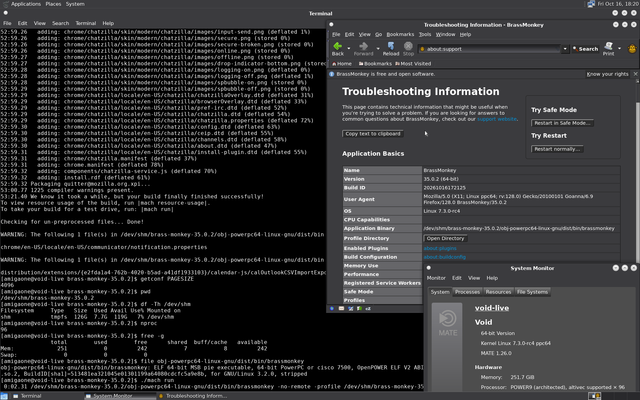The image size is (640, 400).
Task: Click the window menu dot of Terminal
Action: [x=5, y=13]
